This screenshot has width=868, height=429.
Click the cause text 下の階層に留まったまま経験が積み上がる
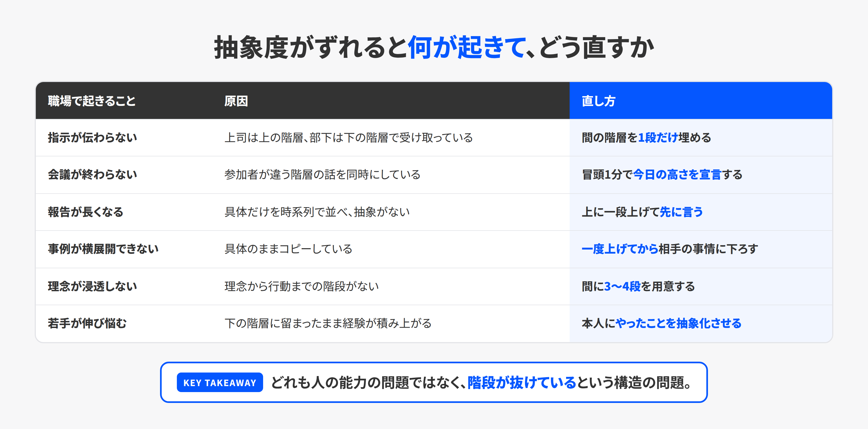point(328,323)
